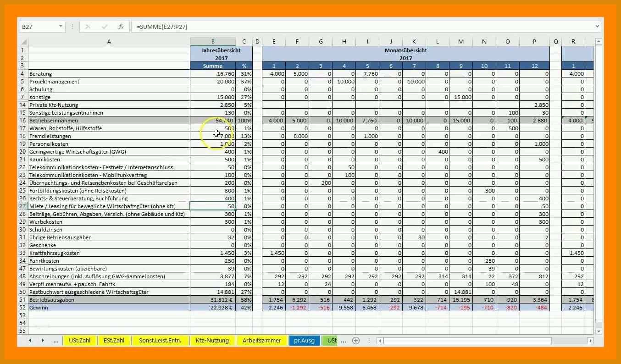Switch to the ESt.Zahl sheet tab
Screen dimensions: 621x364
[114, 341]
